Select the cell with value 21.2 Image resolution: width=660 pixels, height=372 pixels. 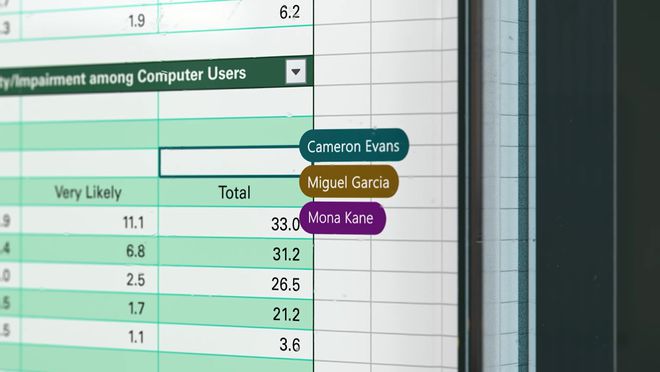236,312
